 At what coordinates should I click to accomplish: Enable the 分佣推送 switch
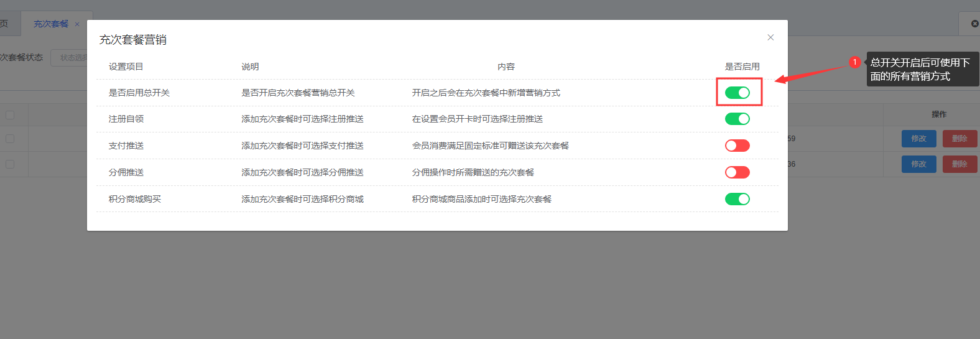737,172
